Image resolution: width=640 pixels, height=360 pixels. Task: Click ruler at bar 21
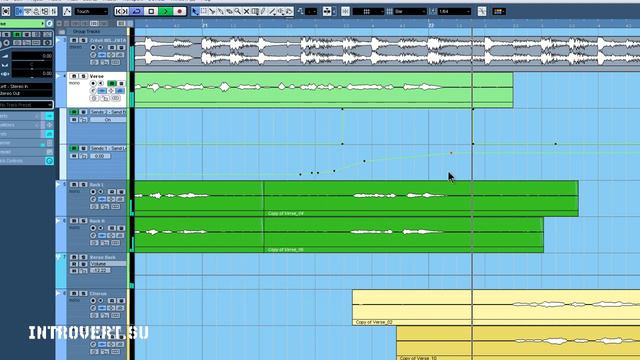[204, 25]
